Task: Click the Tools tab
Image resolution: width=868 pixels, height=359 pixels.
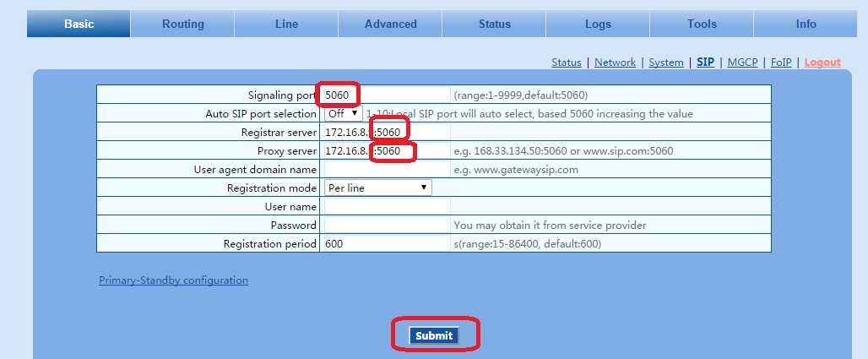Action: pos(702,24)
